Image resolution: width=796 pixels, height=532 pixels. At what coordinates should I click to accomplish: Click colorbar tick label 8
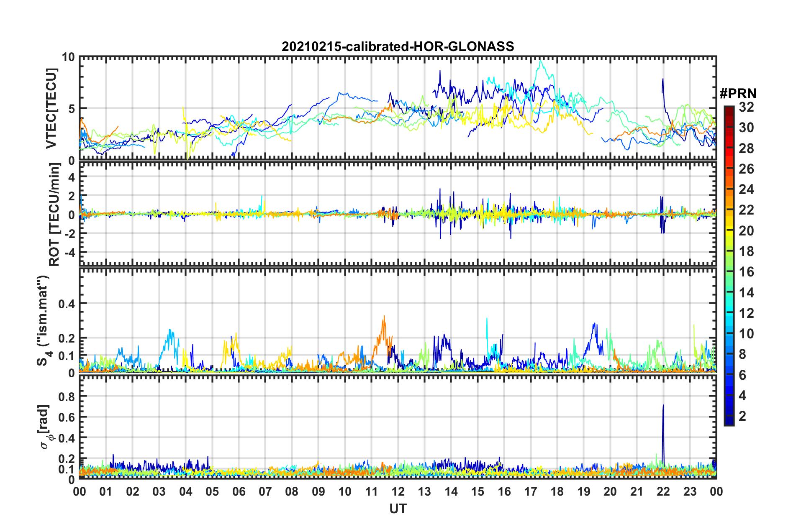coord(742,354)
